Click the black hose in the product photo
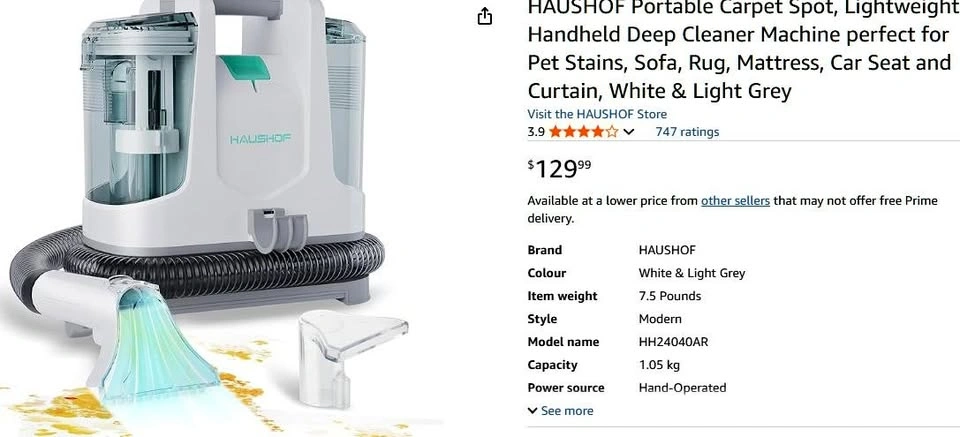This screenshot has height=437, width=960. (202, 263)
